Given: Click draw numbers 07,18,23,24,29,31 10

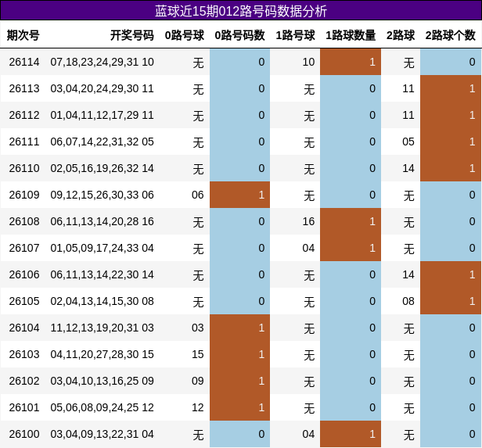Looking at the screenshot, I should tap(102, 62).
